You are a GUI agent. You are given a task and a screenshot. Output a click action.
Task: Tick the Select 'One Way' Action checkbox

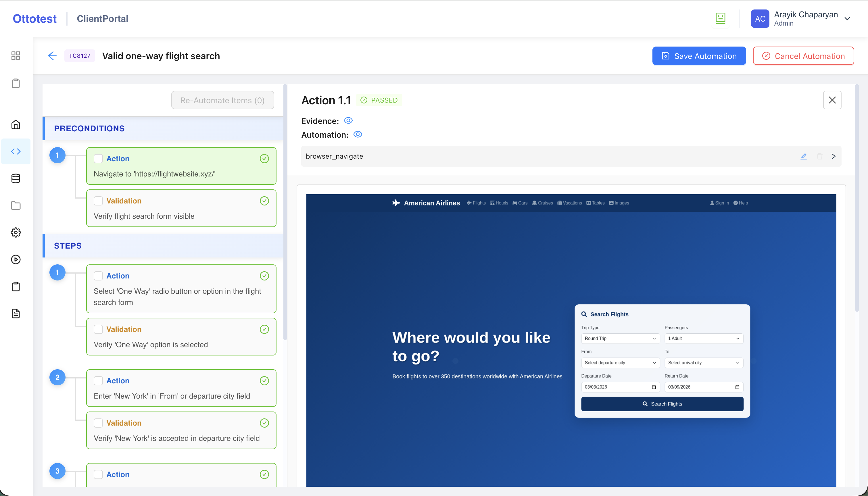click(98, 276)
